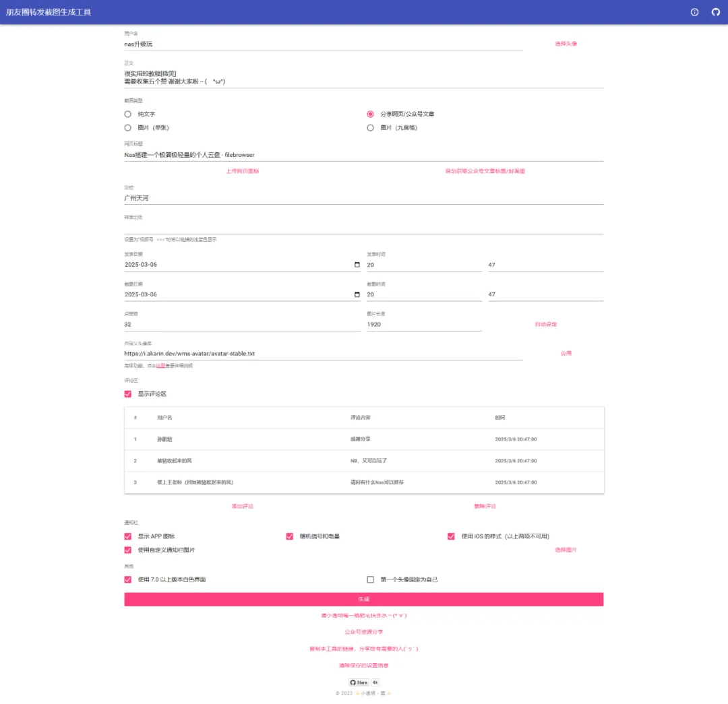The width and height of the screenshot is (728, 704).
Task: Select 图片（单张）radio button
Action: coord(128,127)
